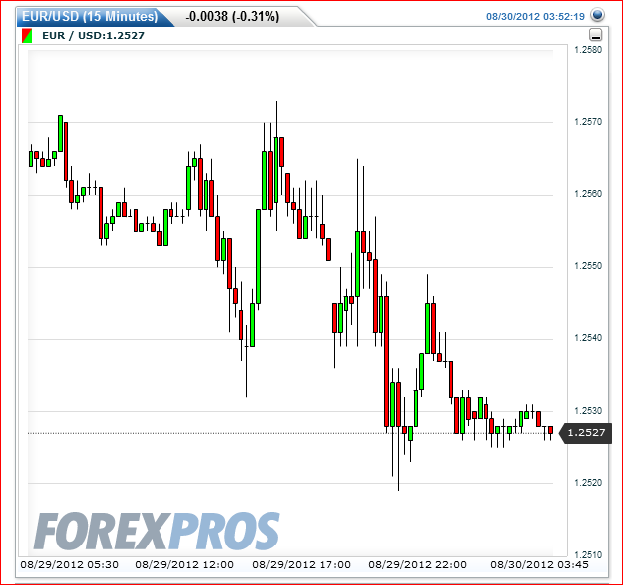623x585 pixels.
Task: Collapse the chart with the minimize icon
Action: [x=595, y=35]
